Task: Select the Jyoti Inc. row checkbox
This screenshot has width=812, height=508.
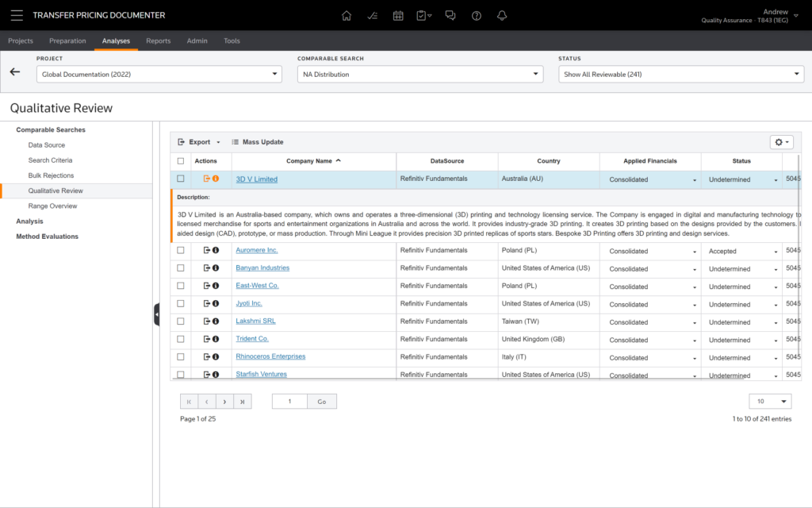Action: (x=181, y=304)
